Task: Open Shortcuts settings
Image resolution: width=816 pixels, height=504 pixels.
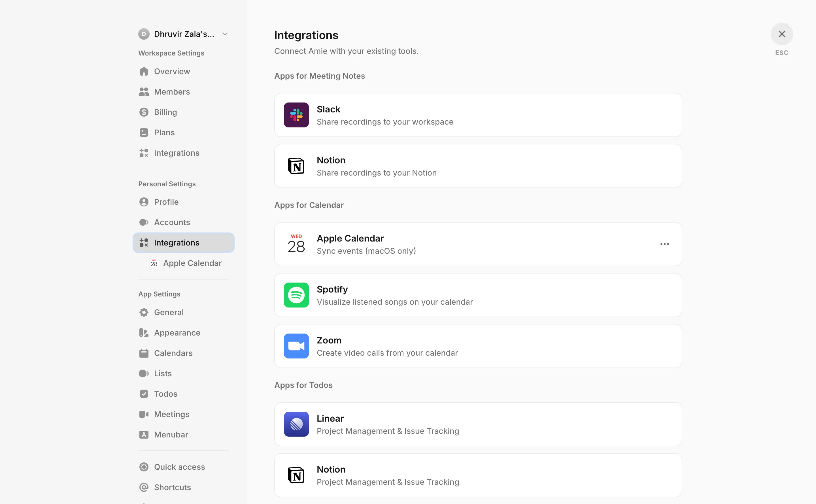Action: tap(183, 487)
